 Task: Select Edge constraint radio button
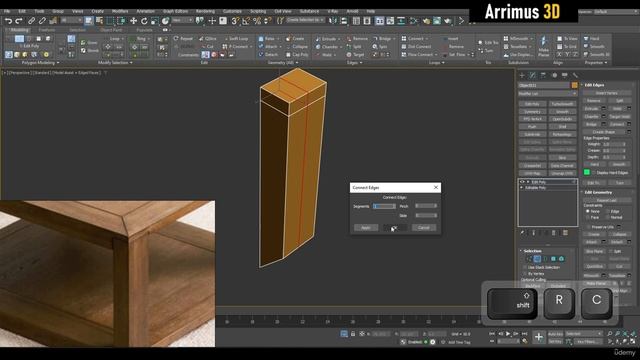608,211
